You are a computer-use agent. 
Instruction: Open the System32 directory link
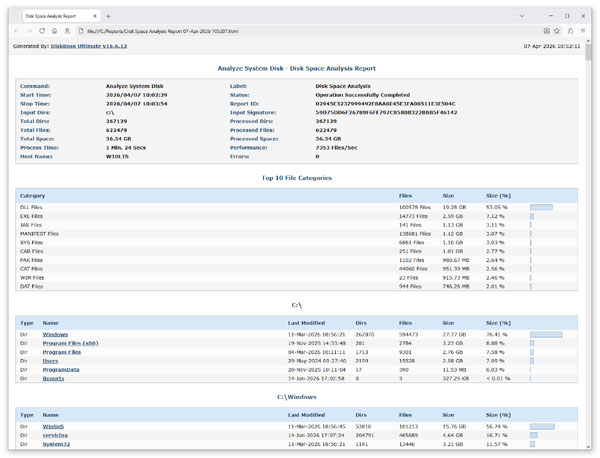click(x=56, y=444)
